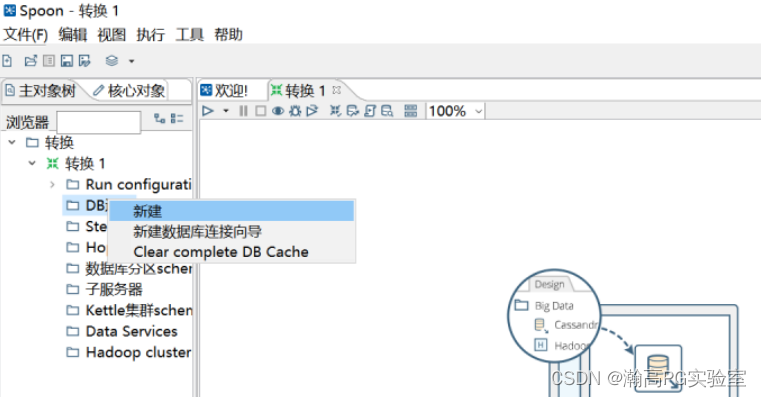Click the Replay transformation icon

312,111
